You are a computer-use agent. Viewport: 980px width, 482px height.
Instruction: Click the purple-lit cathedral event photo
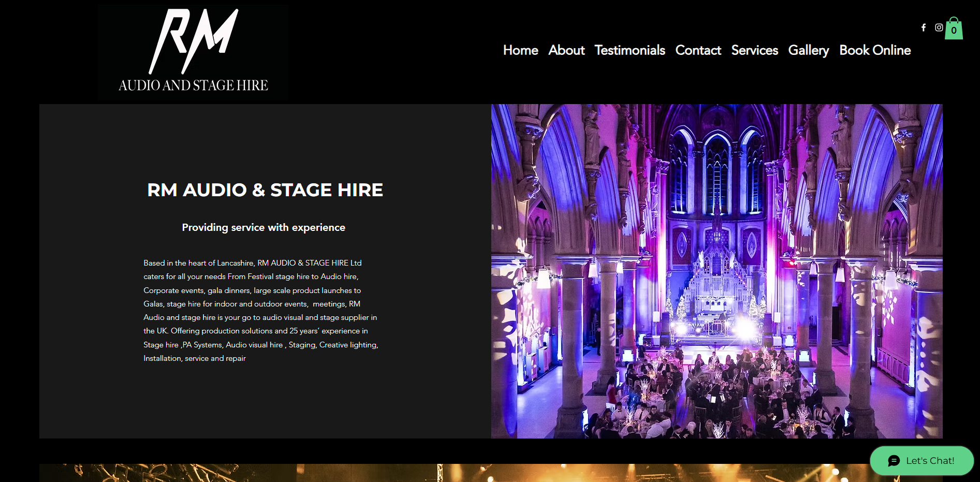[x=716, y=271]
